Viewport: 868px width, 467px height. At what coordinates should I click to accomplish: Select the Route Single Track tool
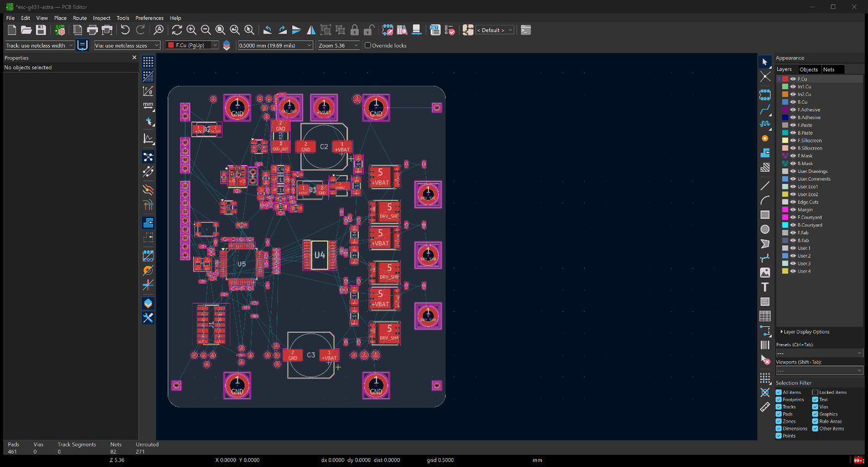click(x=765, y=110)
